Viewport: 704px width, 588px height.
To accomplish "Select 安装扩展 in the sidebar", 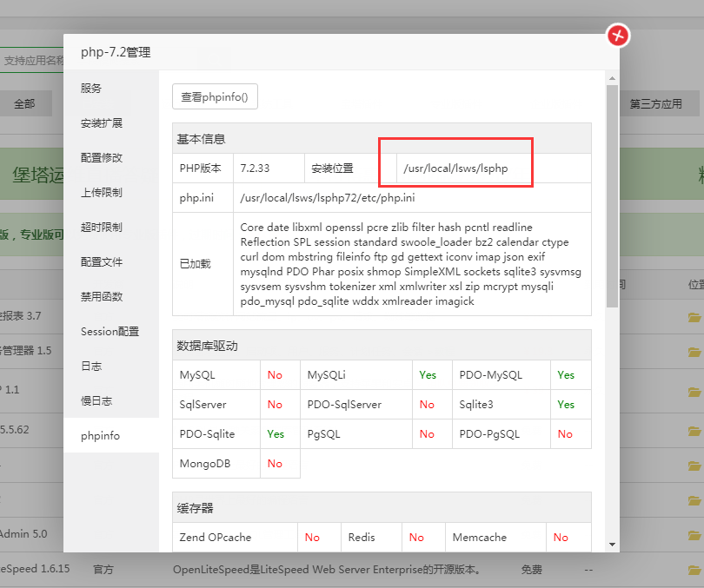I will tap(102, 123).
